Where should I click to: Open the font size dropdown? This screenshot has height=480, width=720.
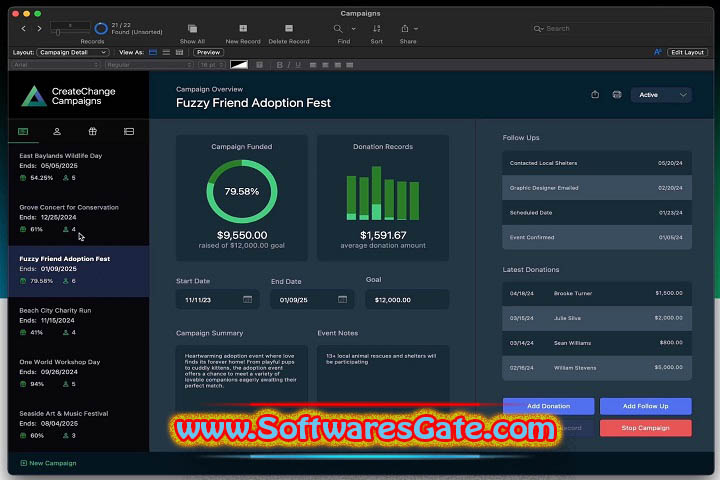[x=212, y=65]
